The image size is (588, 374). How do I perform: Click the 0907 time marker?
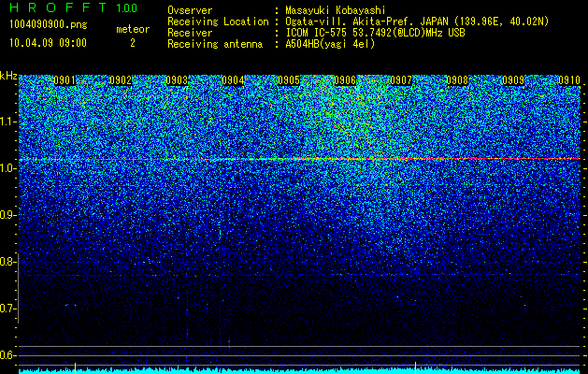(401, 80)
